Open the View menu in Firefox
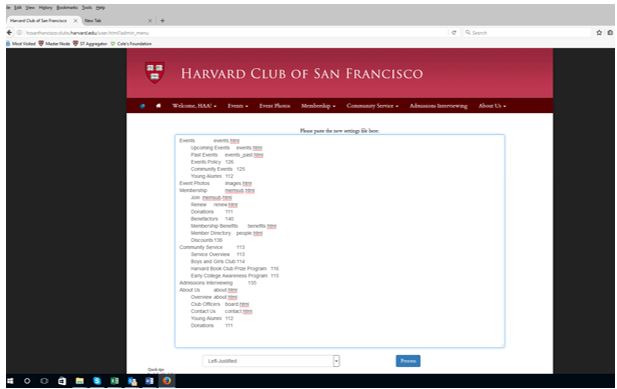Image resolution: width=617 pixels, height=389 pixels. pos(30,7)
